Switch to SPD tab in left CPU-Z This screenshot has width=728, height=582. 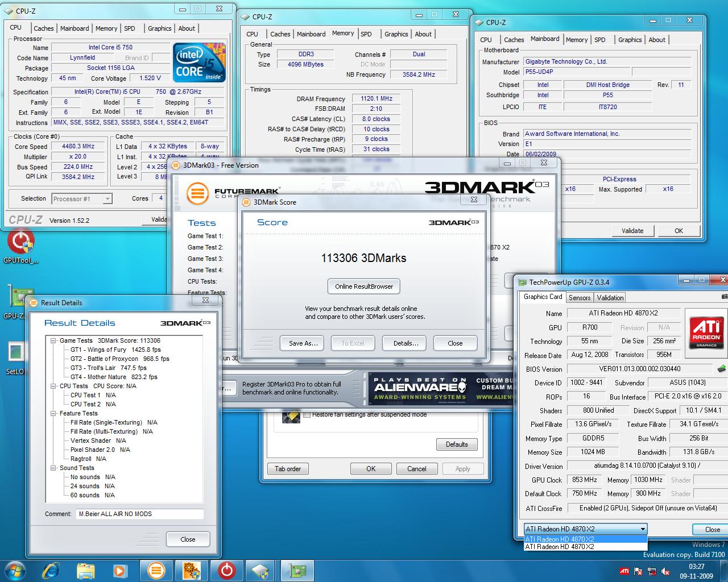[130, 28]
